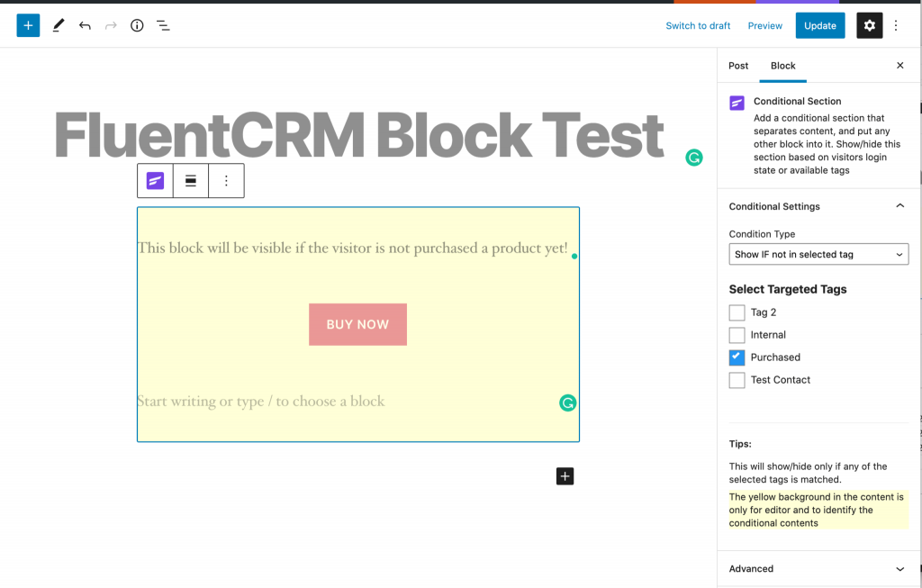Click the add block plus below the section

coord(565,475)
